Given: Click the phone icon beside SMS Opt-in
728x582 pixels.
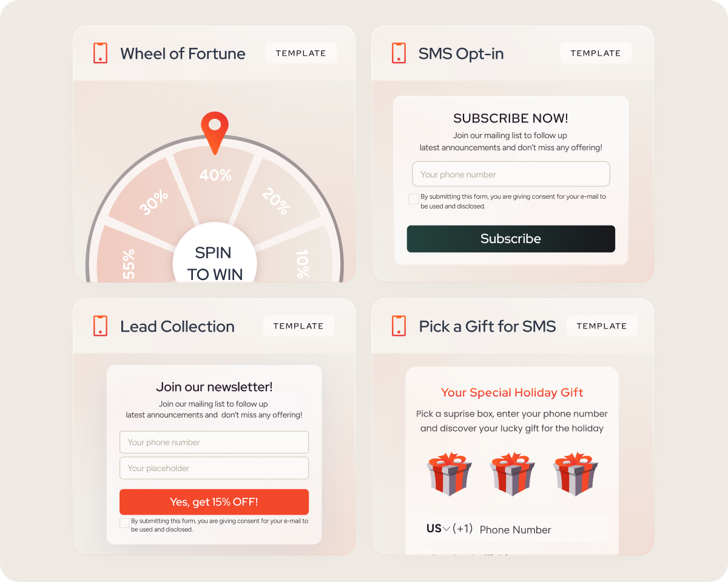Looking at the screenshot, I should pyautogui.click(x=399, y=53).
